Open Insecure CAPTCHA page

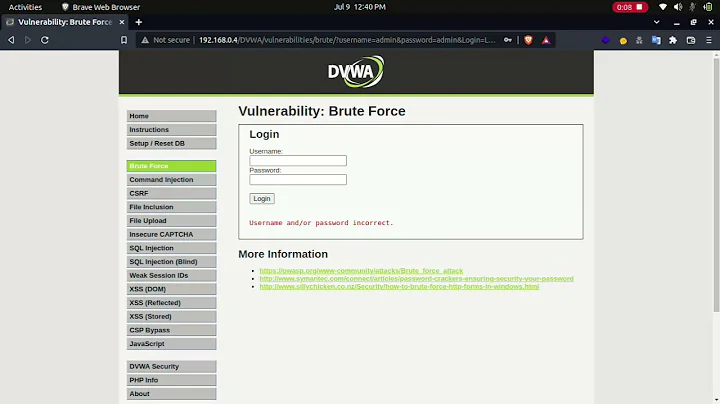(171, 235)
